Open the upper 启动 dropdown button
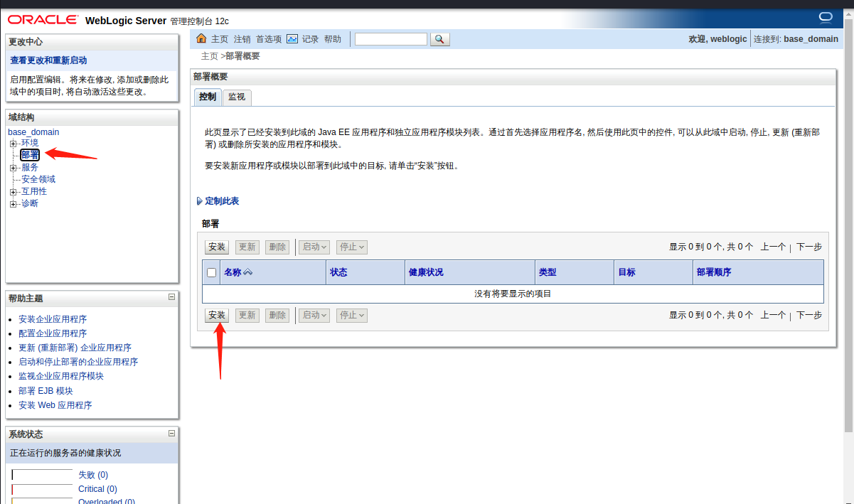Screen dimensions: 854x504 (x=315, y=247)
